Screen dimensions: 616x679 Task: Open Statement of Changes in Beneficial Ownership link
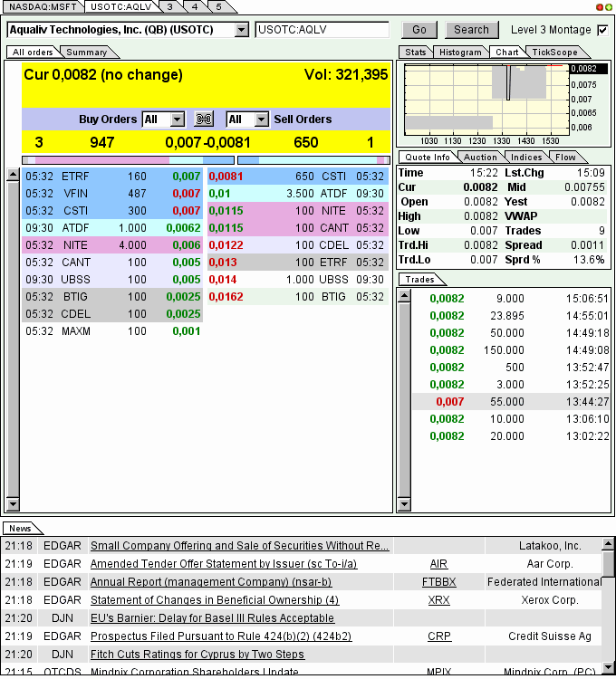pyautogui.click(x=215, y=600)
